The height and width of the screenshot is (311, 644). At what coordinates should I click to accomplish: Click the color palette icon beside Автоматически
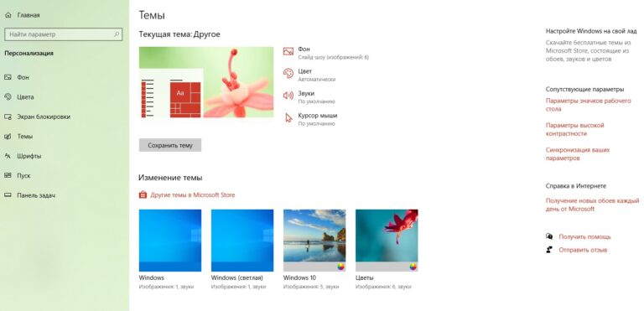(x=288, y=74)
